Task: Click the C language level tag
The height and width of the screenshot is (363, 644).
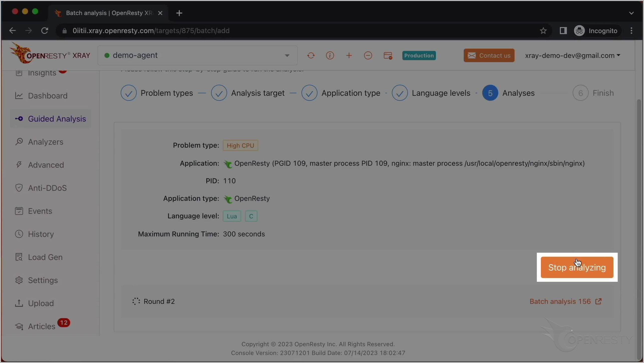Action: tap(251, 216)
